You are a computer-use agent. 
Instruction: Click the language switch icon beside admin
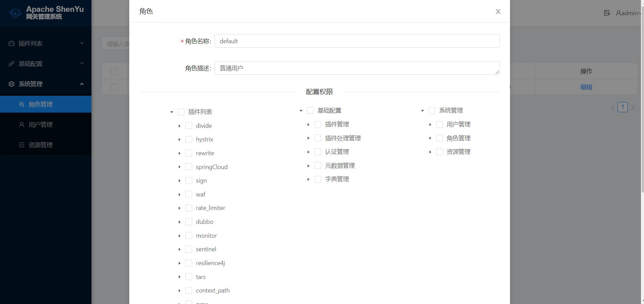click(x=607, y=13)
